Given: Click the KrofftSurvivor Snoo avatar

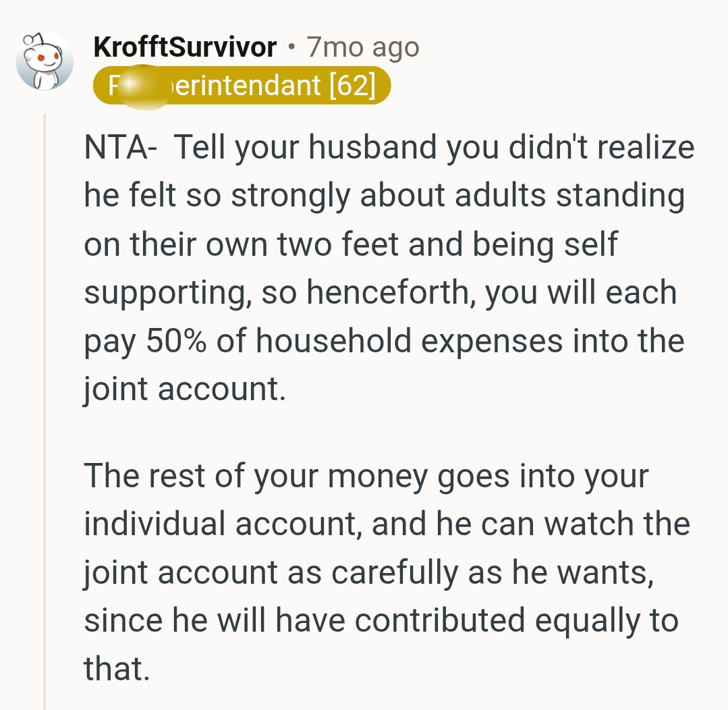Looking at the screenshot, I should 45,61.
